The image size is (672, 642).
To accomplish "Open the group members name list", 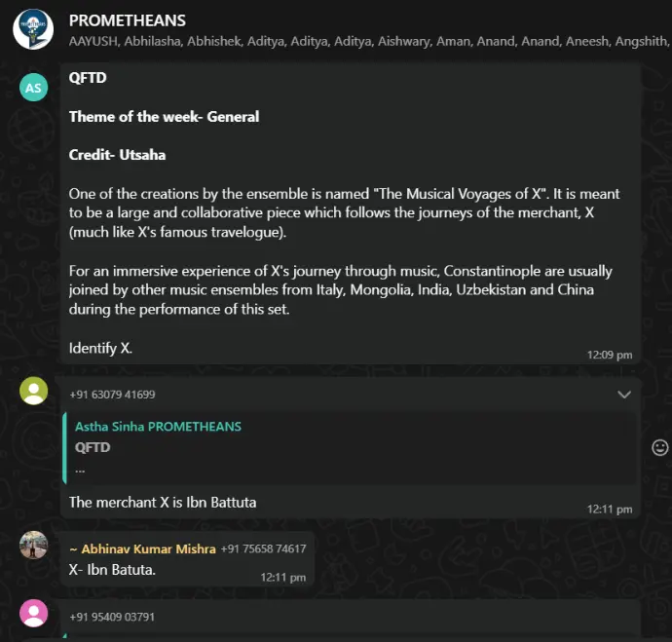I will tap(368, 41).
